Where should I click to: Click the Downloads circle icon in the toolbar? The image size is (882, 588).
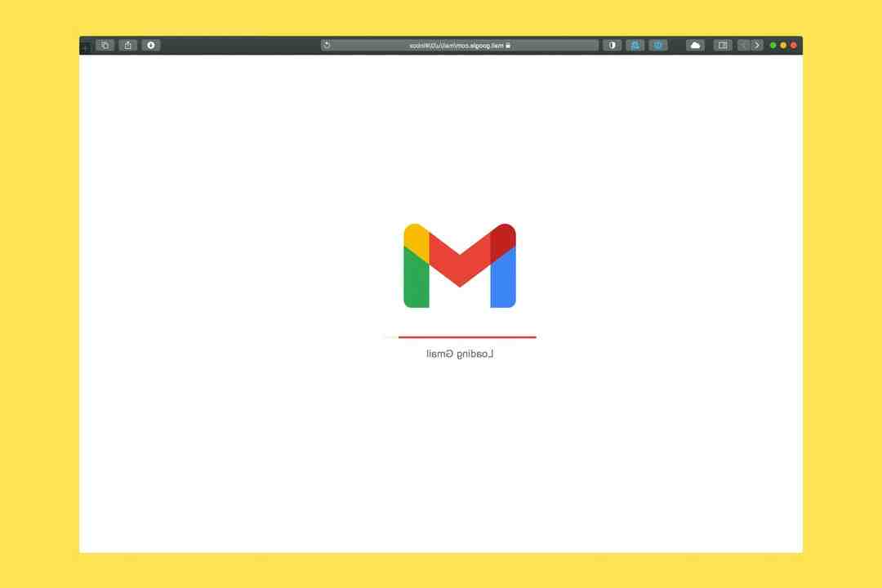[150, 45]
